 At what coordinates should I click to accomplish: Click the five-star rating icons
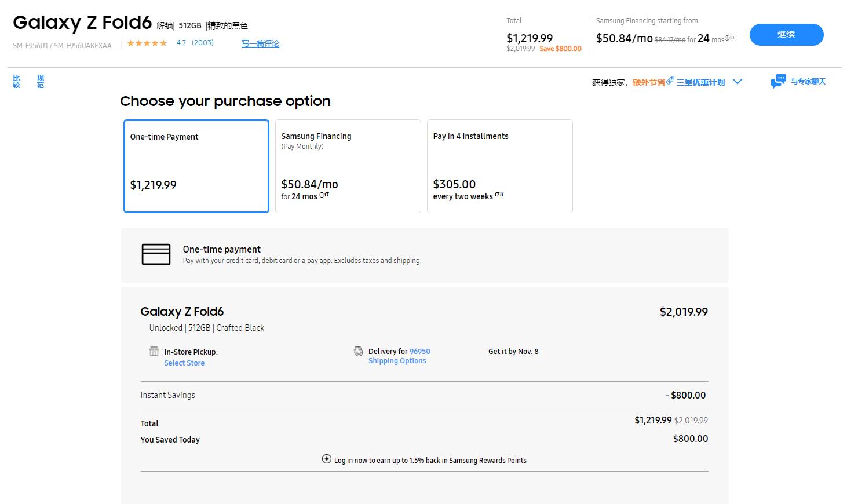147,43
